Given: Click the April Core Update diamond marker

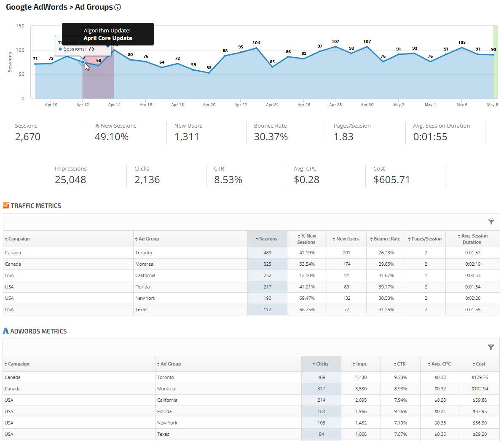Looking at the screenshot, I should point(108,45).
